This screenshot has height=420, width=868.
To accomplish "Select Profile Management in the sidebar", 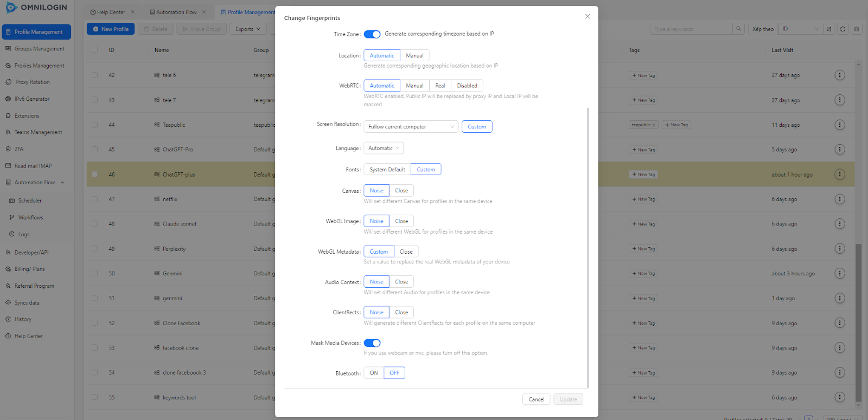I will pos(36,32).
